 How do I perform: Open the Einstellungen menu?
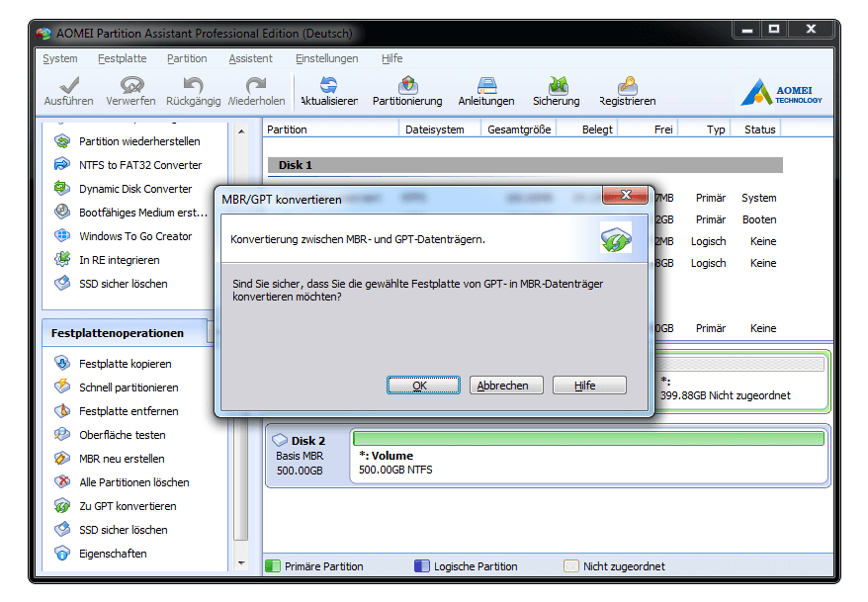tap(326, 58)
